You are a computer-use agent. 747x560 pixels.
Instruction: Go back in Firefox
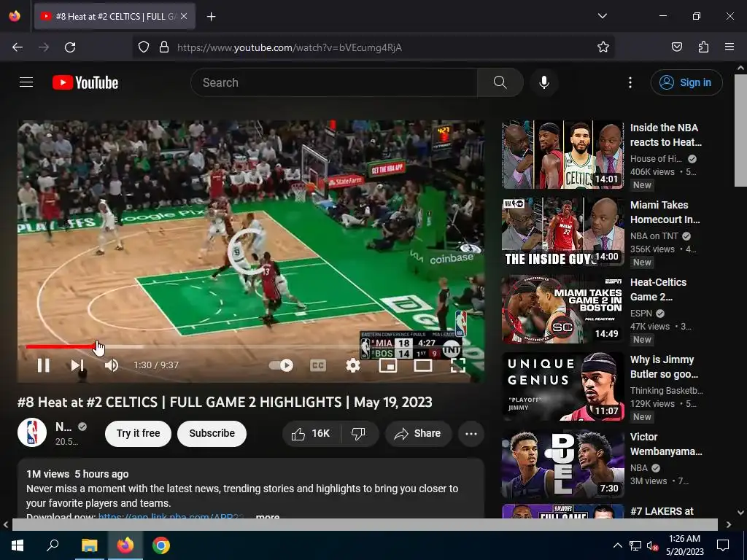[18, 47]
